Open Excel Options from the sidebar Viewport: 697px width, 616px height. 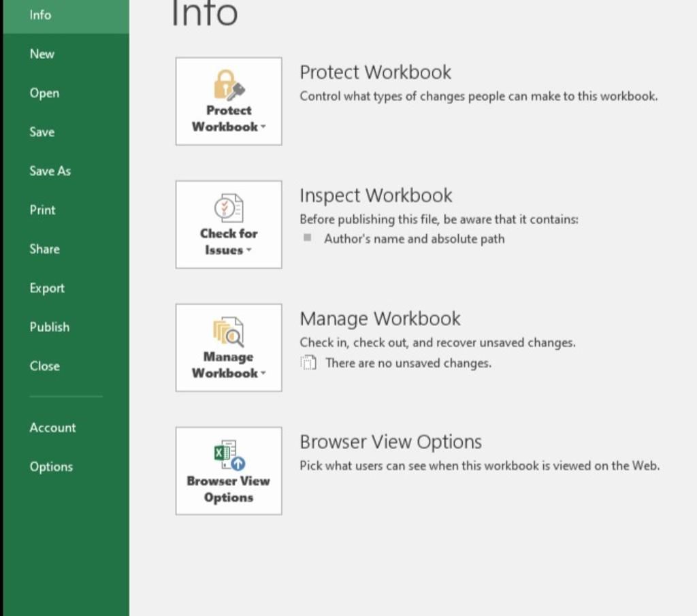(51, 467)
